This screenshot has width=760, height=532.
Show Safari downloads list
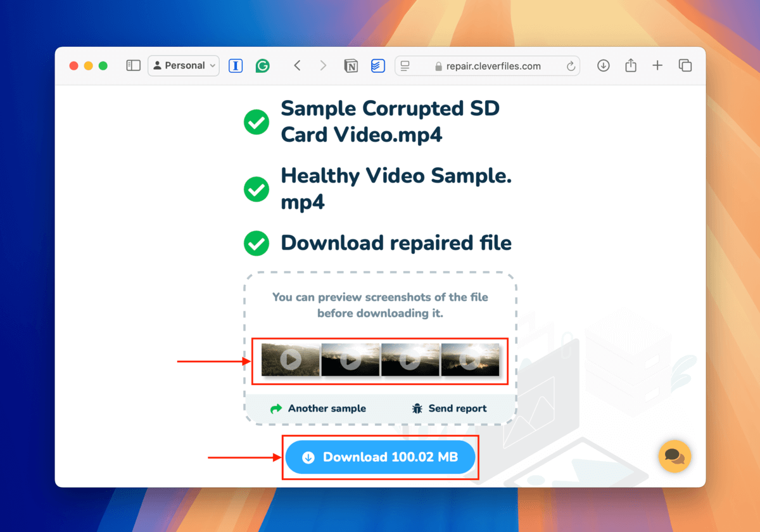click(604, 65)
